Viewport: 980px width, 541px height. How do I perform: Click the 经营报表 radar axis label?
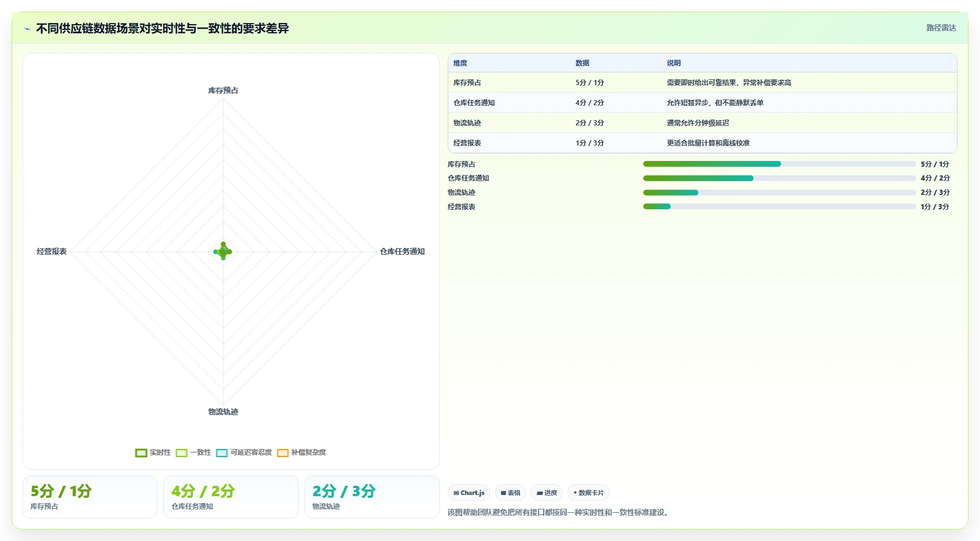pos(52,251)
